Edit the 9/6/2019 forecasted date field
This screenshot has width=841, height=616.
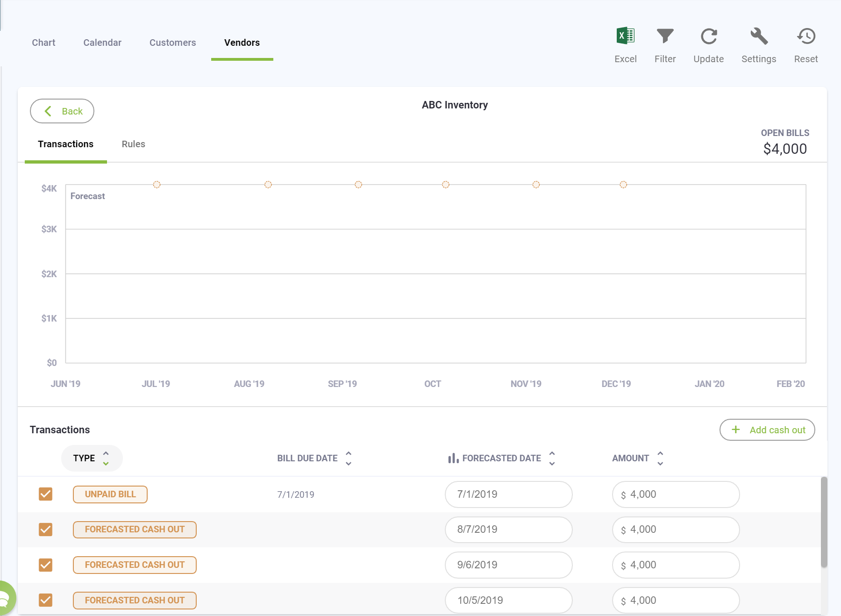509,565
